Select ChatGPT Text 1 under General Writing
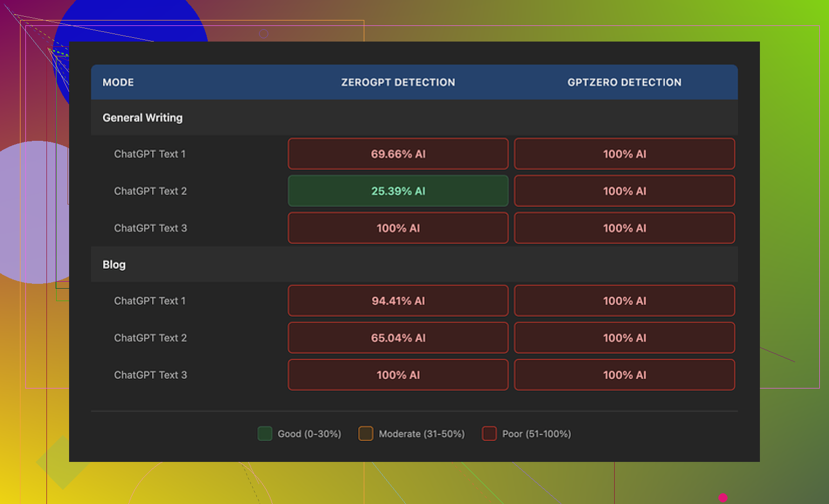Viewport: 829px width, 504px height. [150, 154]
